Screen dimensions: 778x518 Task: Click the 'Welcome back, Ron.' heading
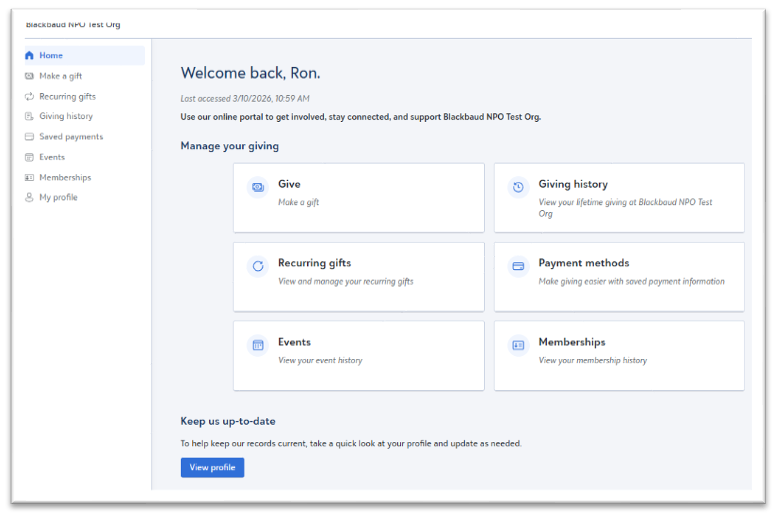pos(251,73)
